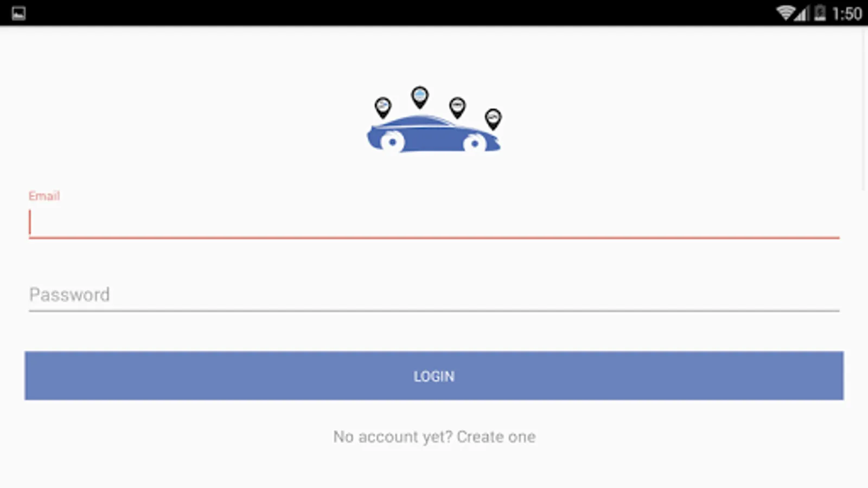Click the red Email floating label

[x=44, y=196]
